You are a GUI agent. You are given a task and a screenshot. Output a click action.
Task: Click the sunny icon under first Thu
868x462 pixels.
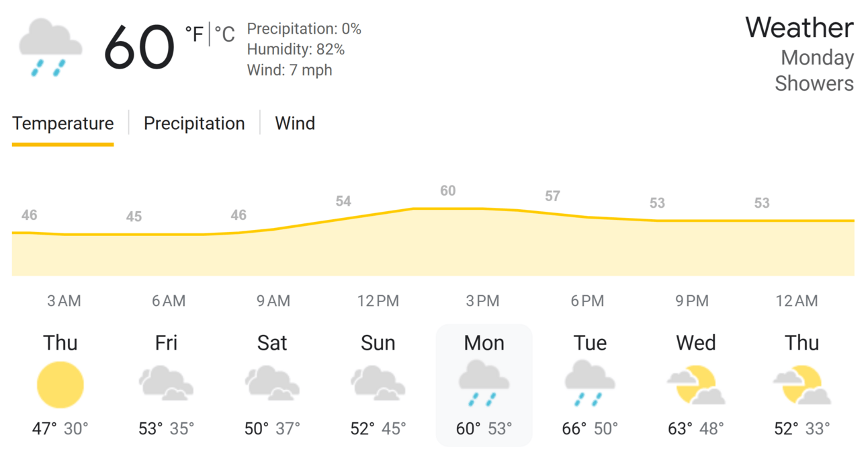(x=60, y=385)
